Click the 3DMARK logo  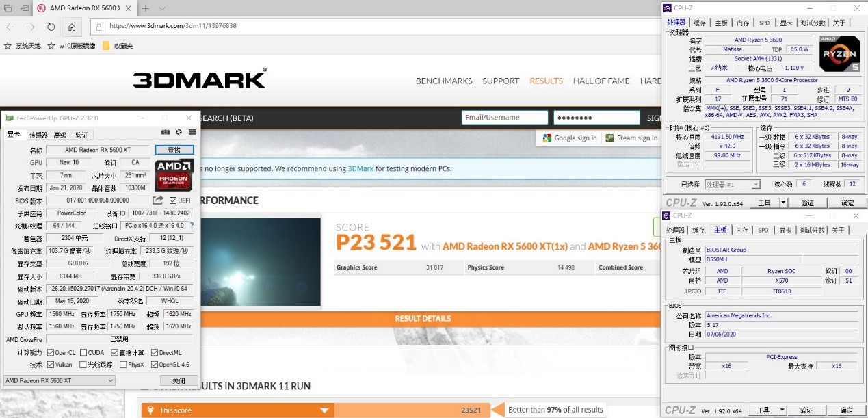pos(199,79)
